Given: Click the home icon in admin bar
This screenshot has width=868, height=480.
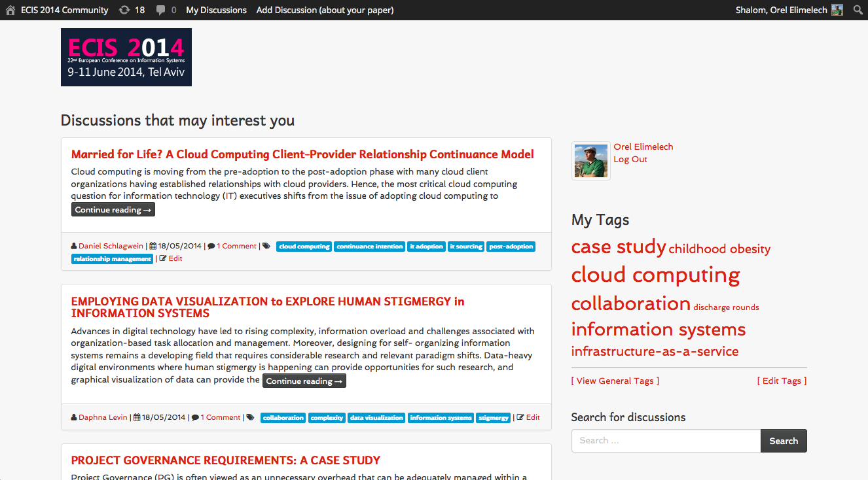Looking at the screenshot, I should [10, 10].
